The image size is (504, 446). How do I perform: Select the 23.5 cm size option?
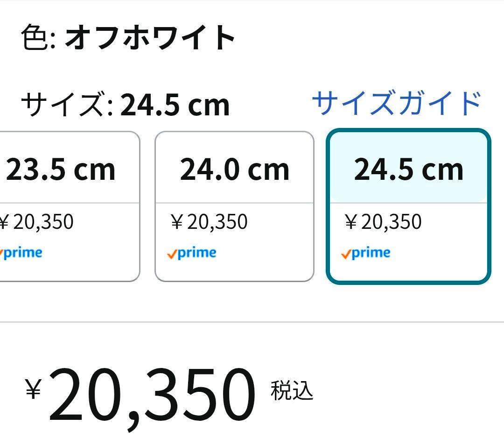click(65, 205)
